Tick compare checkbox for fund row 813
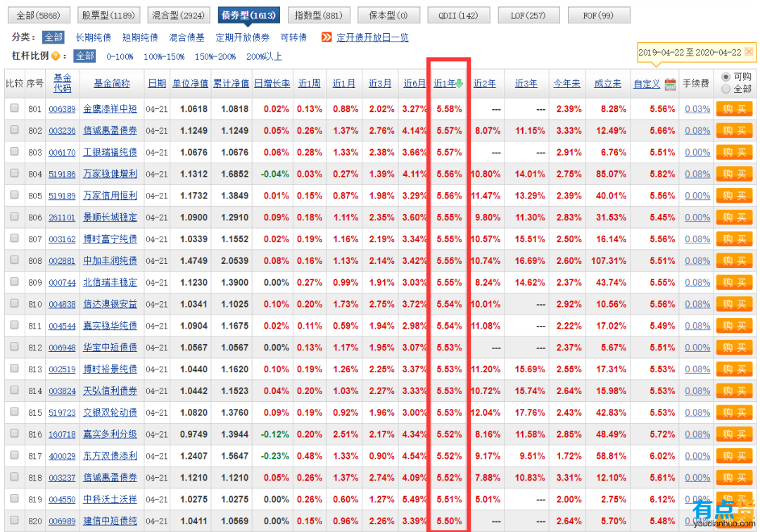The width and height of the screenshot is (760, 532). click(15, 368)
